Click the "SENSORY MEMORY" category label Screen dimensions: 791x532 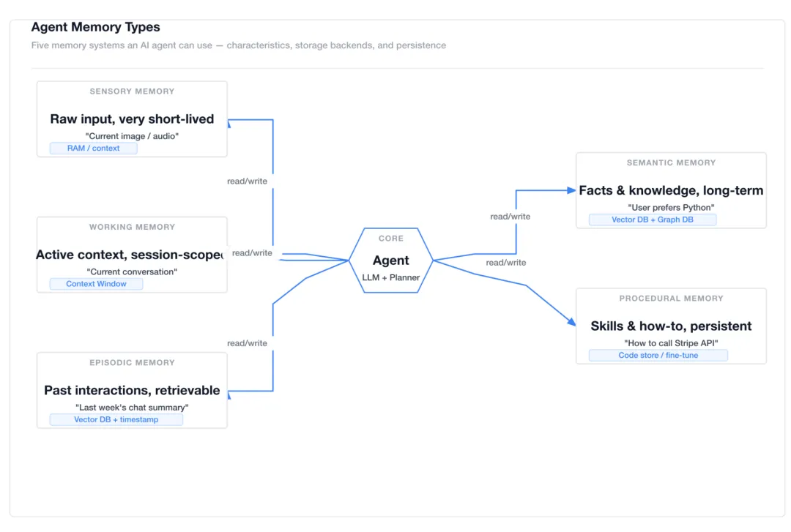(x=132, y=91)
